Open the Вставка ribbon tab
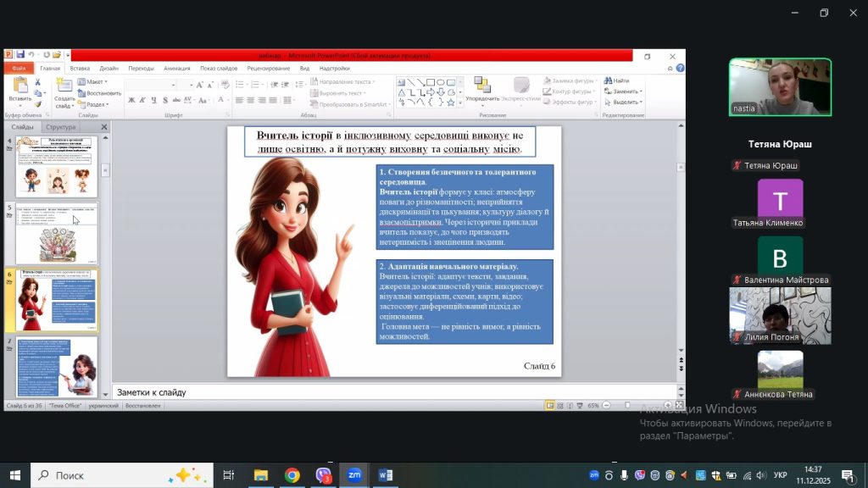This screenshot has height=488, width=868. pos(80,68)
